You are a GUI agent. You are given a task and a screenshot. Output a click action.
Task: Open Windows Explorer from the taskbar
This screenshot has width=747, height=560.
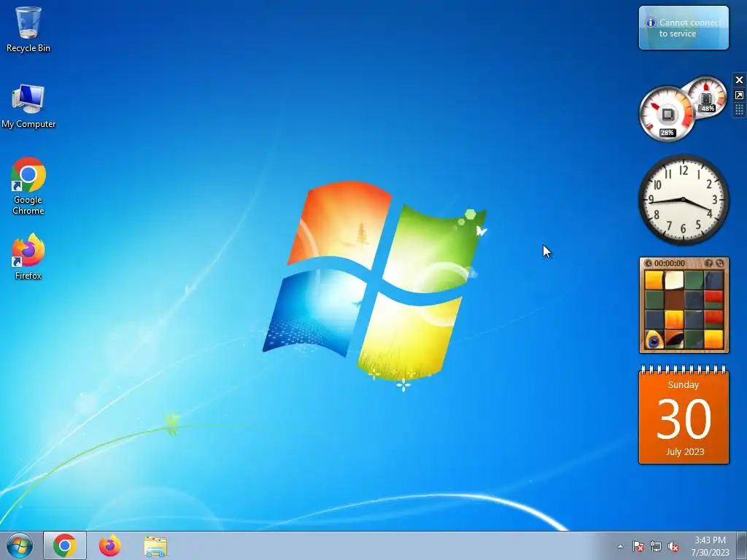[155, 546]
